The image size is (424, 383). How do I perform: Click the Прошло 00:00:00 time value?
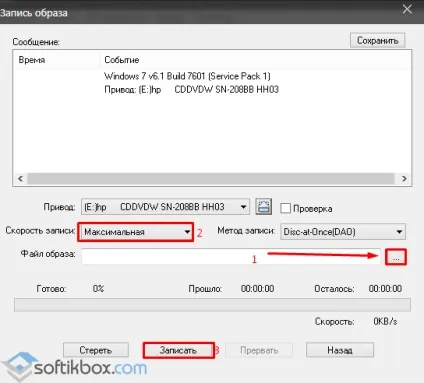[257, 289]
